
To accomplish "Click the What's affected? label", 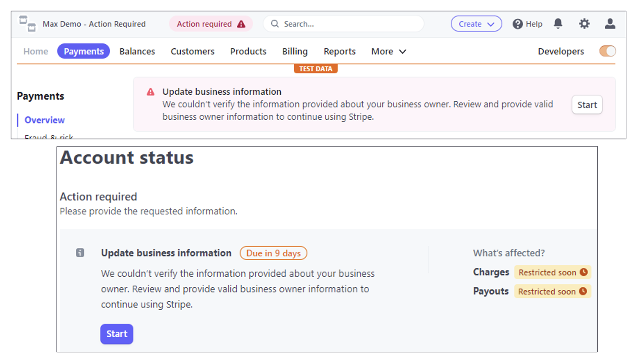I will click(509, 253).
